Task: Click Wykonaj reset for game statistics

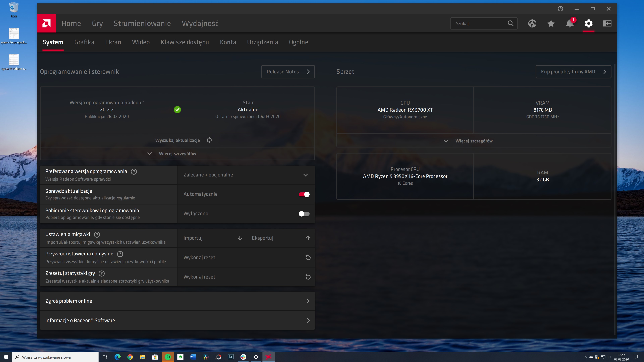Action: click(246, 277)
